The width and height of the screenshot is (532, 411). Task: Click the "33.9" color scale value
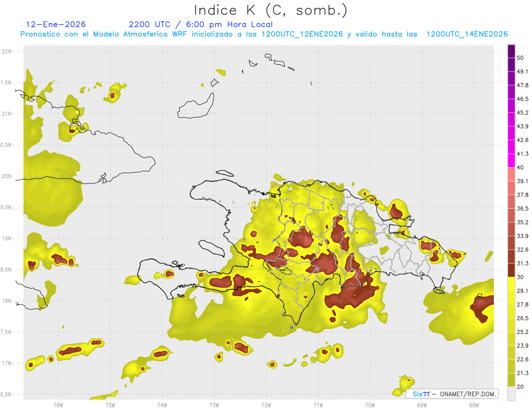point(523,236)
